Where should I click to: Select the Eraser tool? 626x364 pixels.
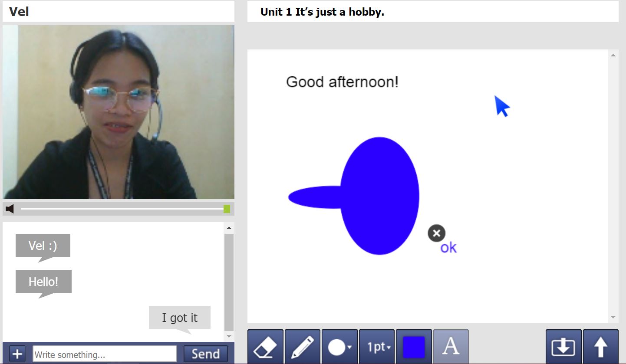[265, 347]
